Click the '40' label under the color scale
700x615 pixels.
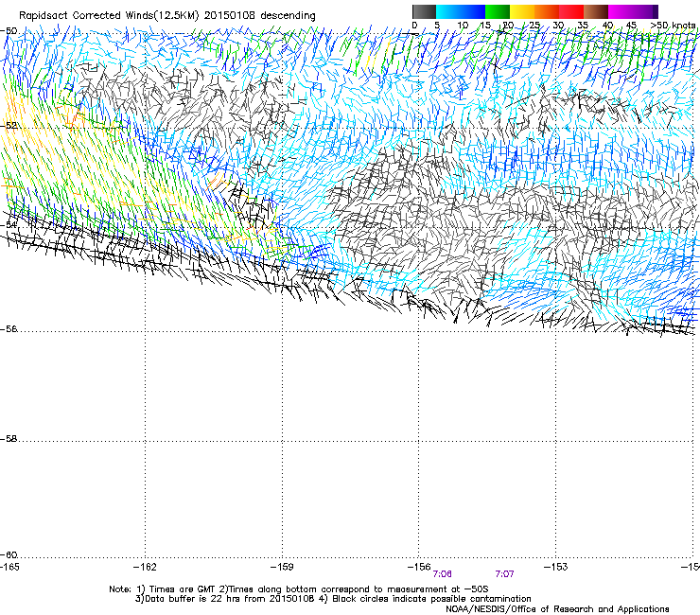pyautogui.click(x=607, y=26)
